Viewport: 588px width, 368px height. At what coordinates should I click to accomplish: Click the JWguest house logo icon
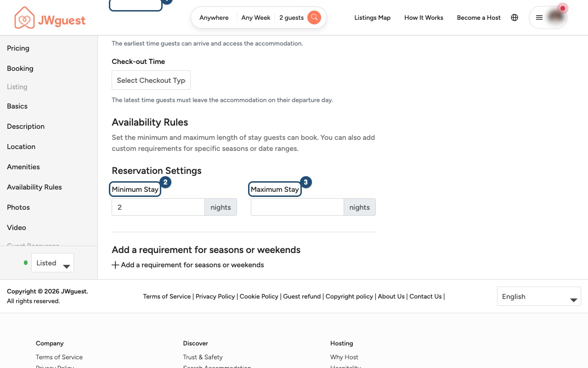click(x=24, y=18)
